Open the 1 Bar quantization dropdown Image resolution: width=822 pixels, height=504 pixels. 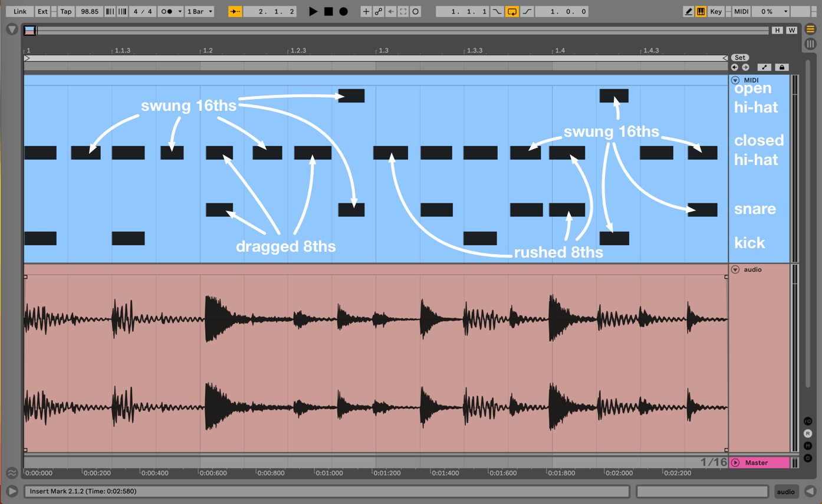click(199, 11)
